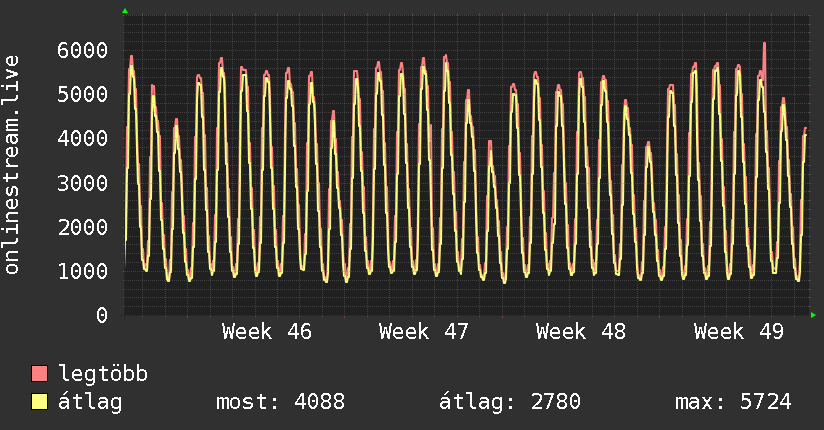This screenshot has height=430, width=824.
Task: Click the átlag: 2780 statistic value
Action: (510, 403)
